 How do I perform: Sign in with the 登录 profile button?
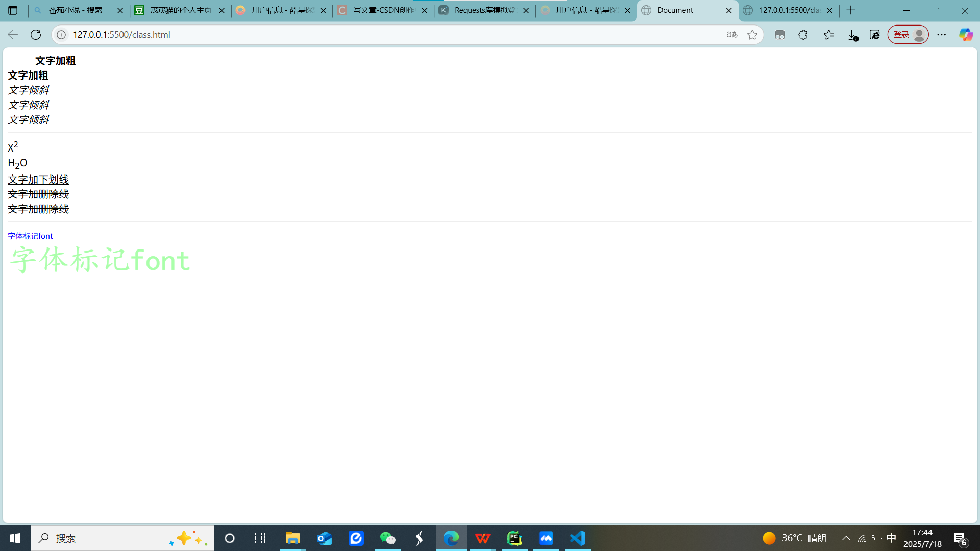click(909, 35)
